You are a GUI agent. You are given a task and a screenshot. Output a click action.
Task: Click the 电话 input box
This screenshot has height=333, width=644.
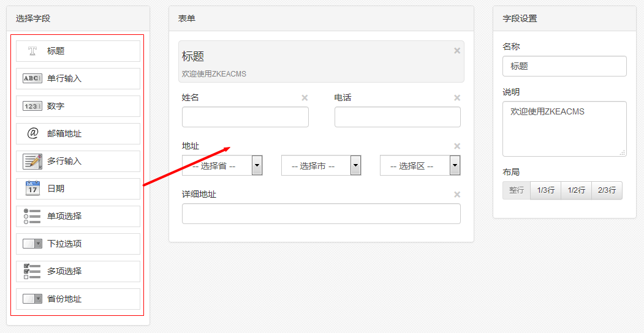(x=398, y=117)
